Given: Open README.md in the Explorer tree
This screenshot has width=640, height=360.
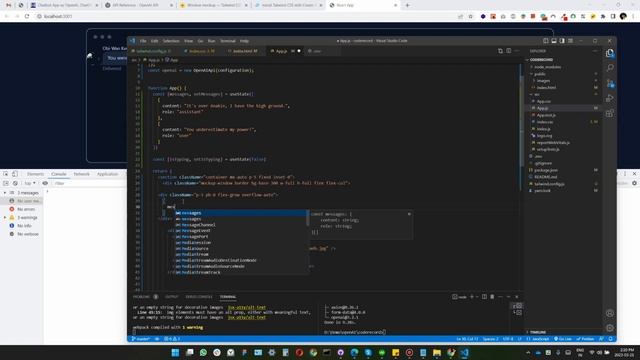Looking at the screenshot, I should click(x=545, y=177).
